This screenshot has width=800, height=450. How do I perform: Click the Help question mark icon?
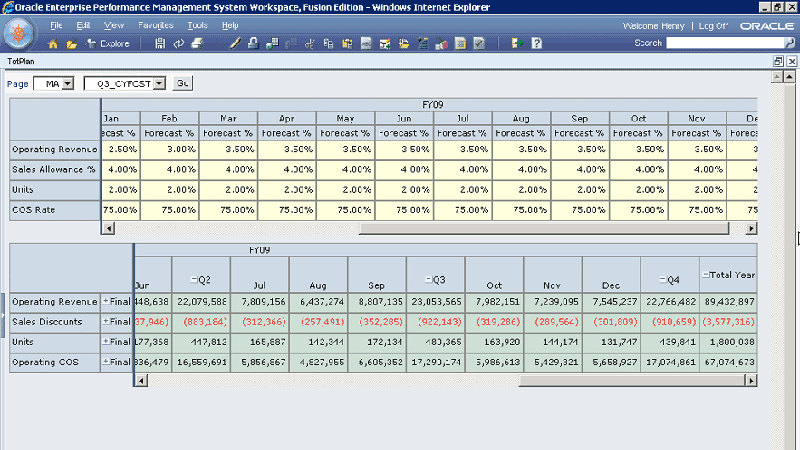537,44
